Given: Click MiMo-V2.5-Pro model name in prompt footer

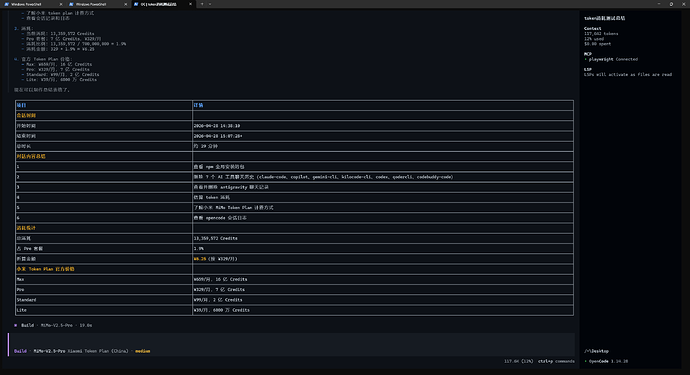Looking at the screenshot, I should click(x=49, y=351).
